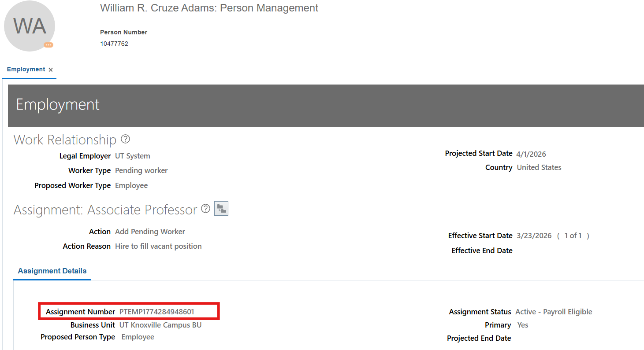Viewport: 644px width, 350px height.
Task: Click the Primary value Yes
Action: click(x=523, y=325)
